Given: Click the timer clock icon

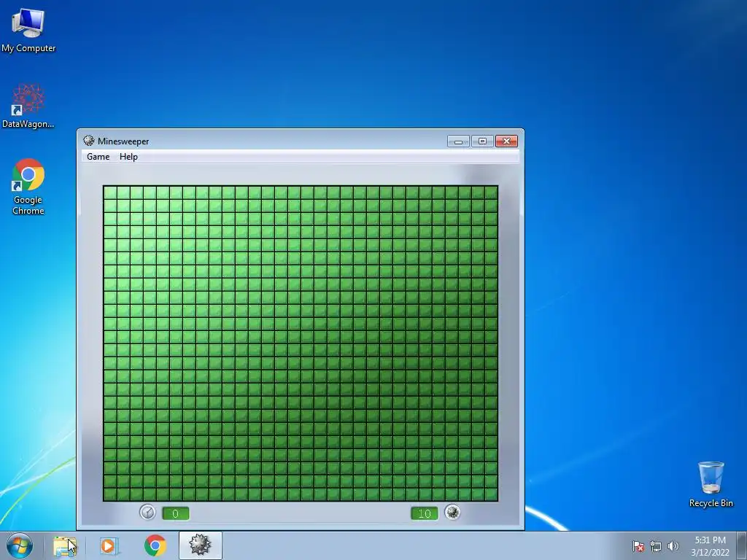Looking at the screenshot, I should [147, 513].
